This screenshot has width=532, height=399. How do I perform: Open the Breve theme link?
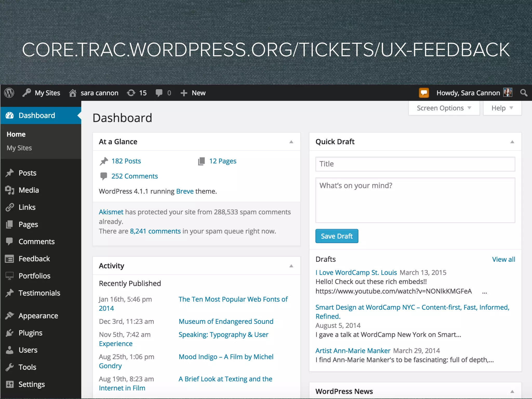[x=185, y=191]
